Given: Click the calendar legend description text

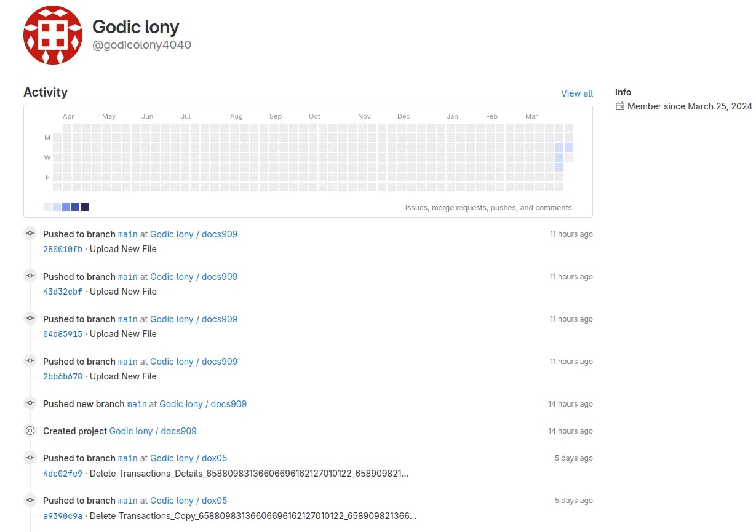Looking at the screenshot, I should point(489,208).
